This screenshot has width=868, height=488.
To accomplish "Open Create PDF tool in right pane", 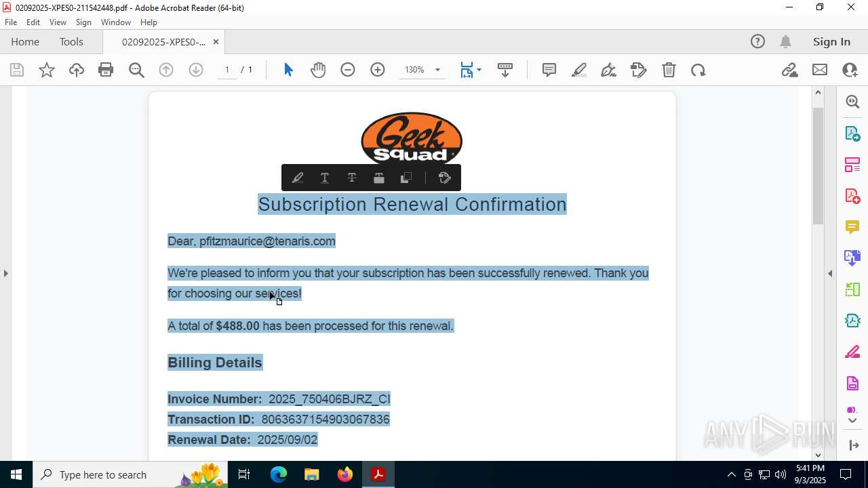I will coord(852,196).
